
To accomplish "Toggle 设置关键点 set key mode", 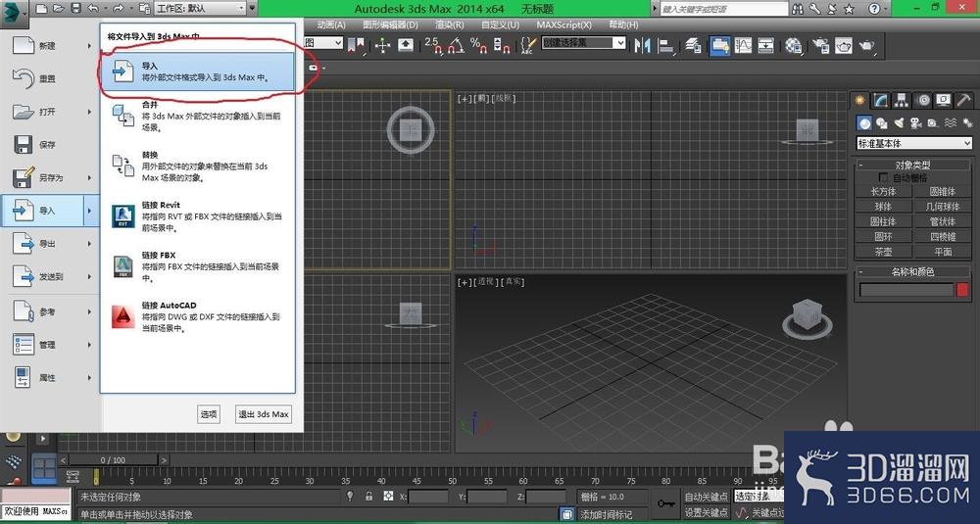I will (707, 512).
